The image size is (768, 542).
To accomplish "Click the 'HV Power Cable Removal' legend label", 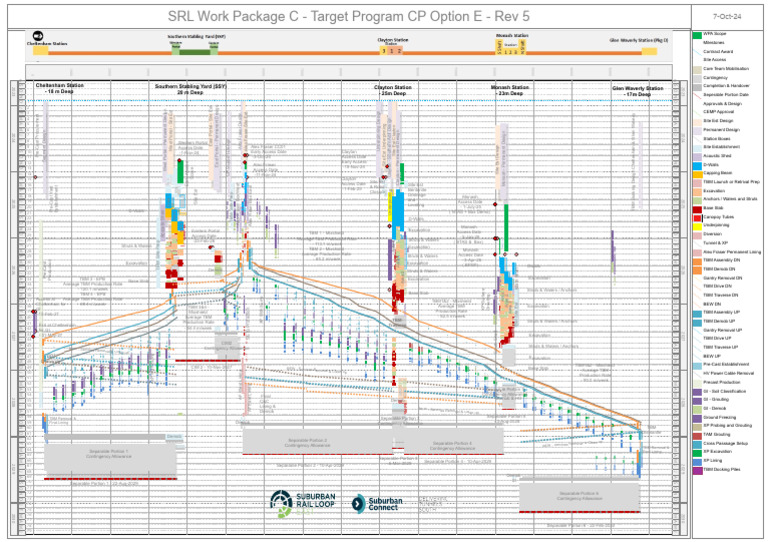I will [728, 373].
